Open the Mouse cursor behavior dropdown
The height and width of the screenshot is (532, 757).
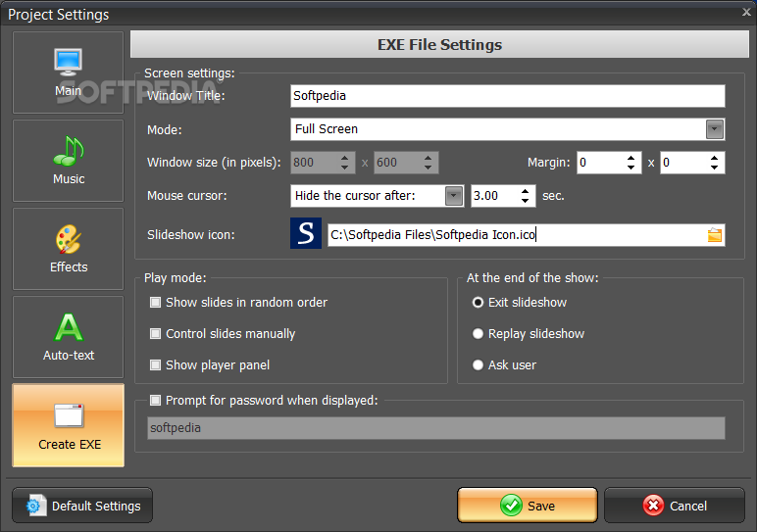(x=454, y=196)
